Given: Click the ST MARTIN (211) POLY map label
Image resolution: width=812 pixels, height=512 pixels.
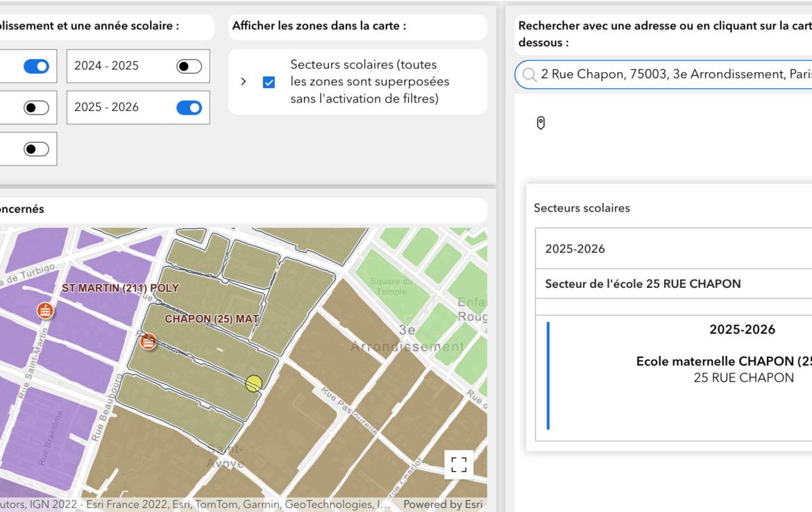Looking at the screenshot, I should [120, 288].
